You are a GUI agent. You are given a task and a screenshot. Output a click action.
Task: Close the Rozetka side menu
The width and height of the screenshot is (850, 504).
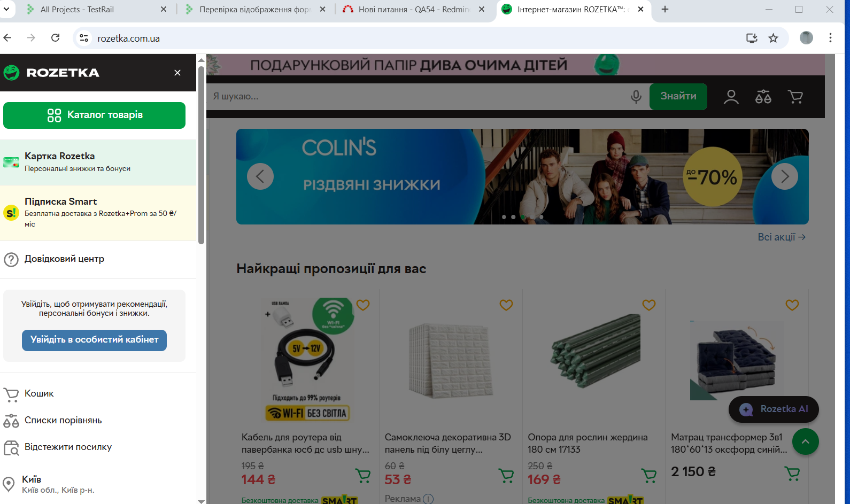177,73
